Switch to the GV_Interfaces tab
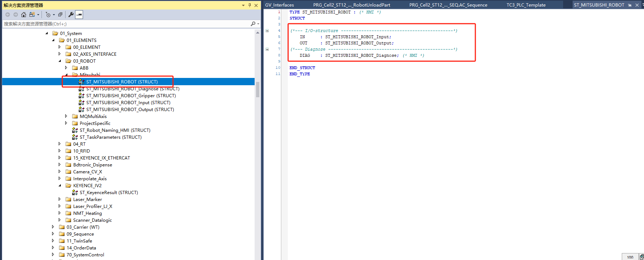The image size is (644, 260). pyautogui.click(x=279, y=5)
